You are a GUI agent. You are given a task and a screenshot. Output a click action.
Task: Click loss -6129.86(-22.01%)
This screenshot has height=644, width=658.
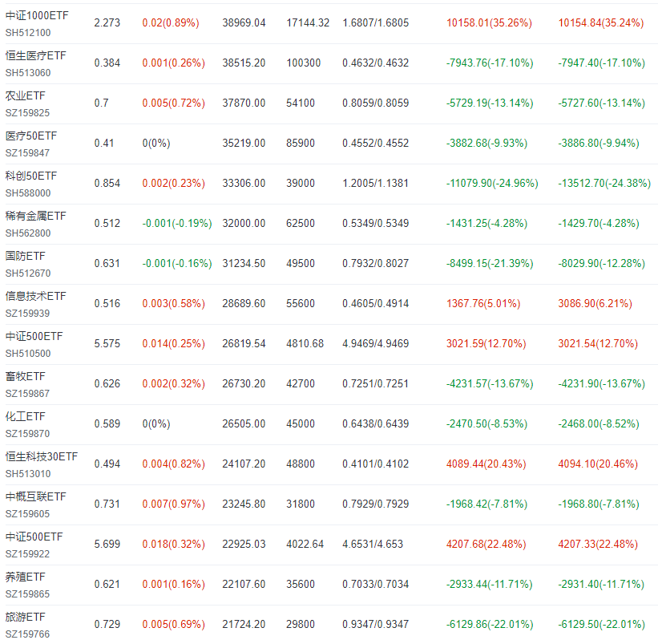(490, 624)
